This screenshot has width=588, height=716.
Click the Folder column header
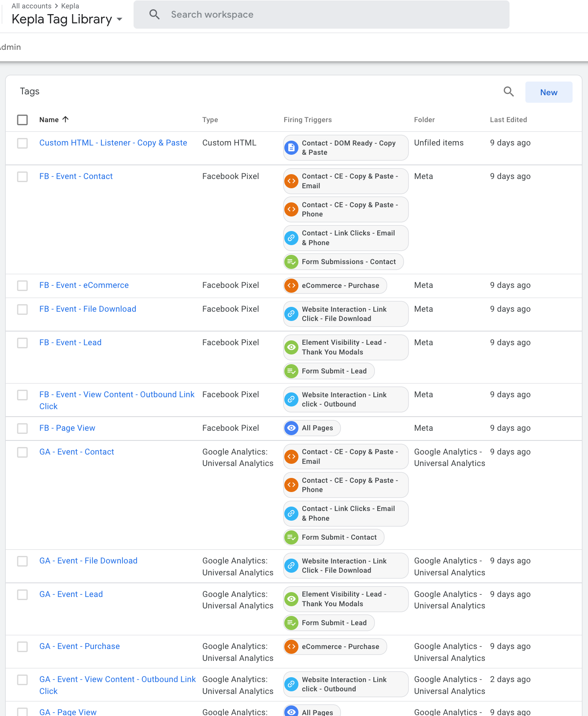[x=424, y=120]
